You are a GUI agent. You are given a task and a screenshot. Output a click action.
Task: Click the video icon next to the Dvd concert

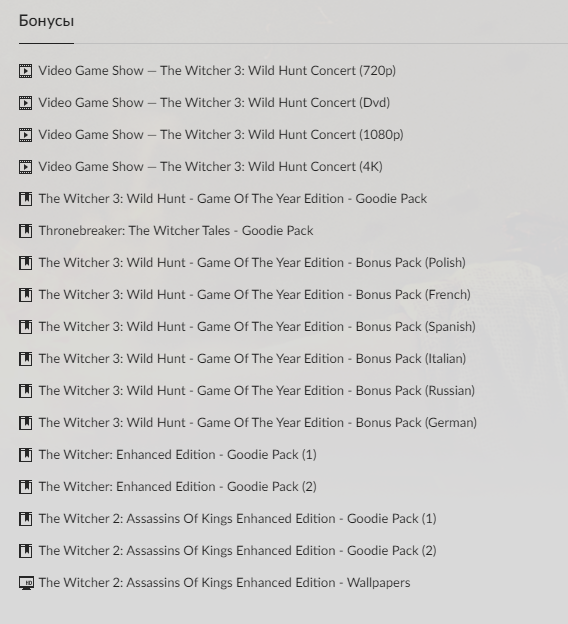click(x=25, y=103)
